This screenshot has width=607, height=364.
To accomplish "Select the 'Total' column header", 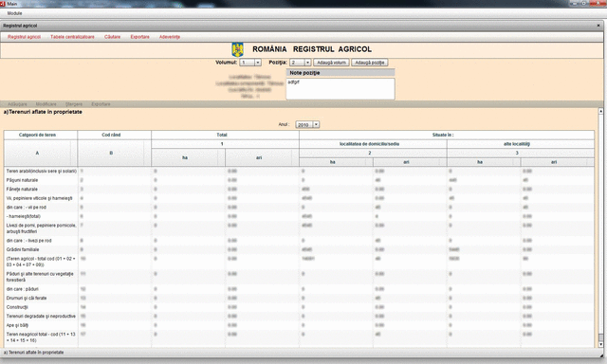I will point(226,135).
